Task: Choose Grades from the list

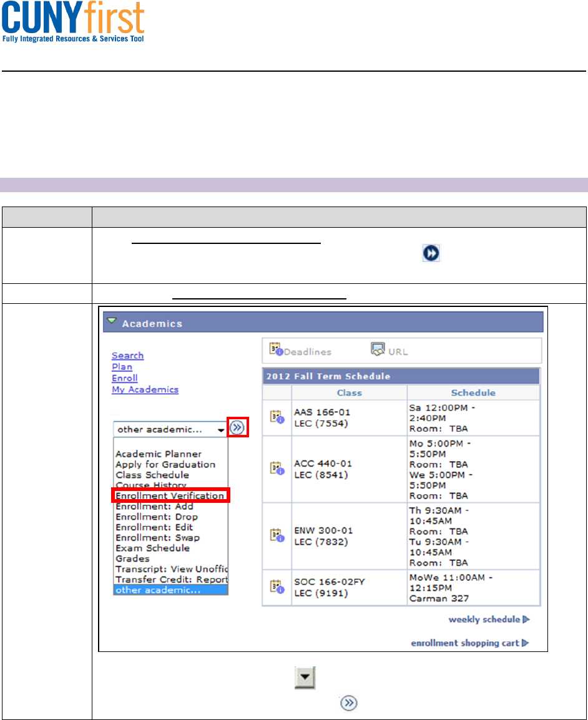Action: tap(132, 558)
